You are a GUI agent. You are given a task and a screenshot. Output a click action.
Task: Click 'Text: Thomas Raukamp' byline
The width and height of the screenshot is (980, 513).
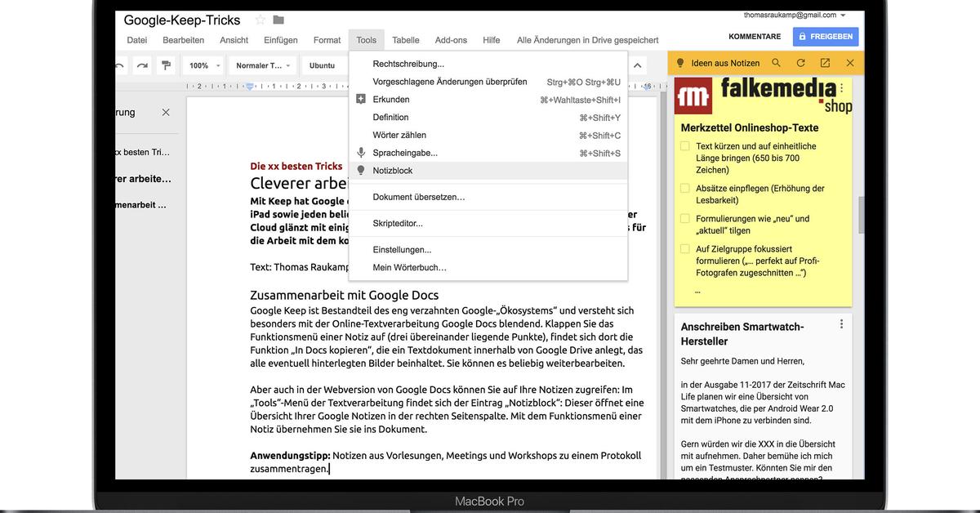click(300, 267)
